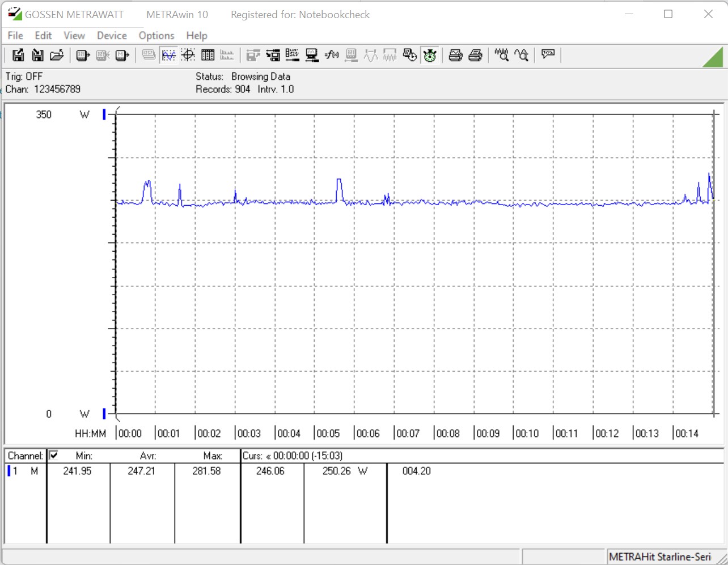This screenshot has height=565, width=728.
Task: Click the transfer-to-device icon
Action: (273, 55)
